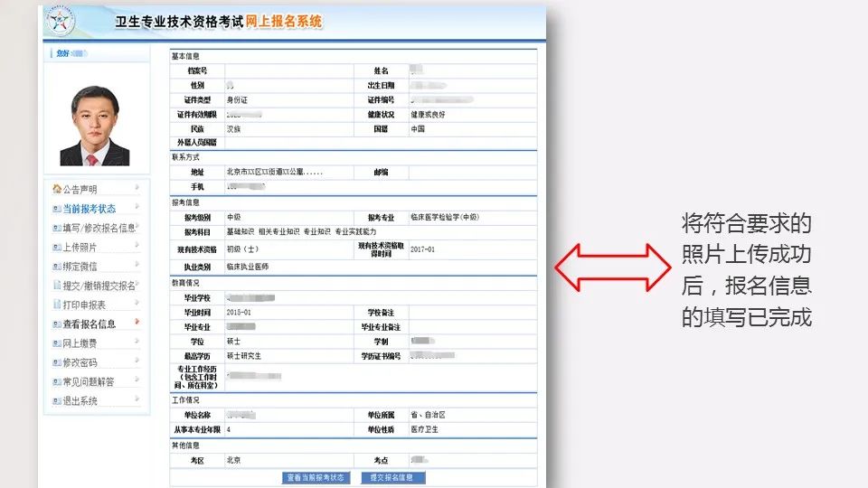
Task: Click the home icon beside 公告声明
Action: pyautogui.click(x=57, y=190)
